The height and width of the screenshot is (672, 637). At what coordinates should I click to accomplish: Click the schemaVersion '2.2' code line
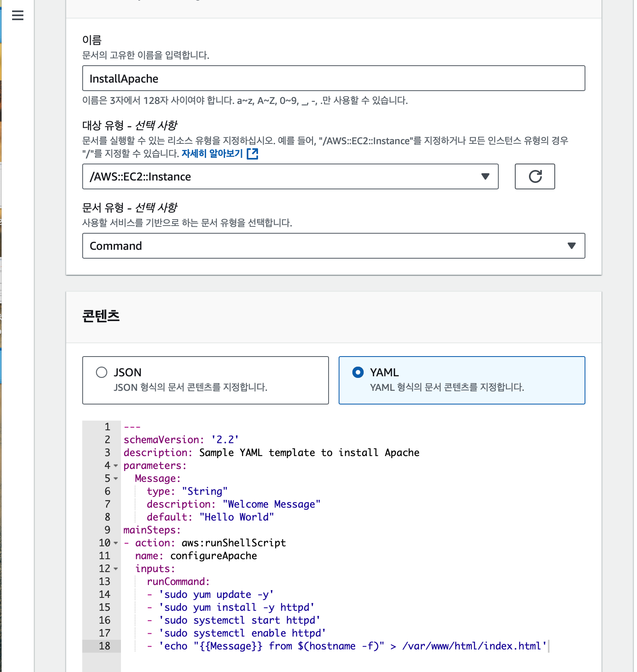tap(181, 440)
